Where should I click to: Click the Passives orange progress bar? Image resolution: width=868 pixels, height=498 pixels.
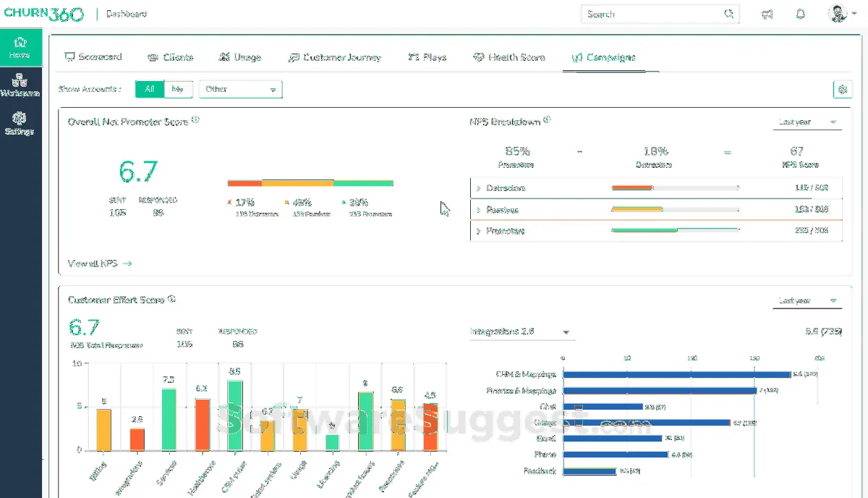coord(637,209)
